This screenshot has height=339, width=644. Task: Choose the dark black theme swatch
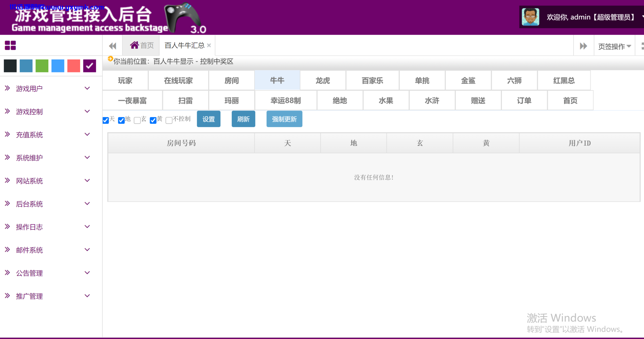point(10,66)
